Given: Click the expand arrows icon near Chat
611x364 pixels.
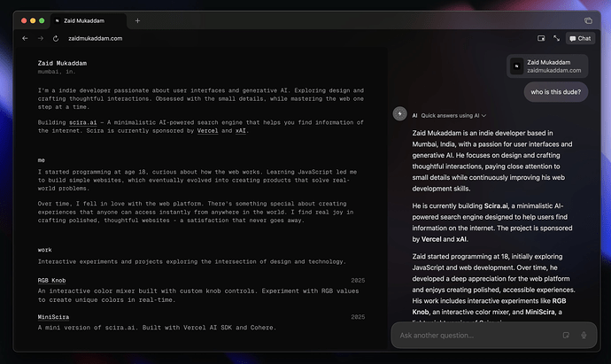Looking at the screenshot, I should pyautogui.click(x=556, y=38).
